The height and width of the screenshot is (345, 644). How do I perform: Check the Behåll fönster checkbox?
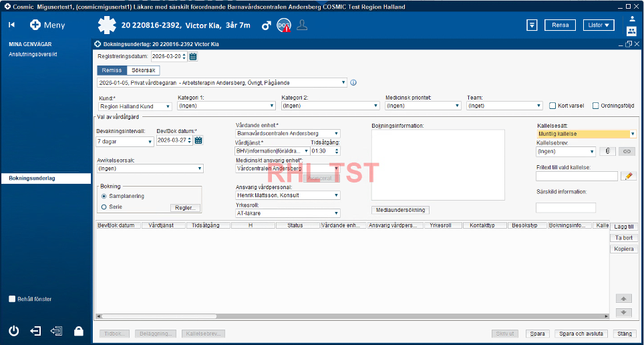[x=12, y=299]
